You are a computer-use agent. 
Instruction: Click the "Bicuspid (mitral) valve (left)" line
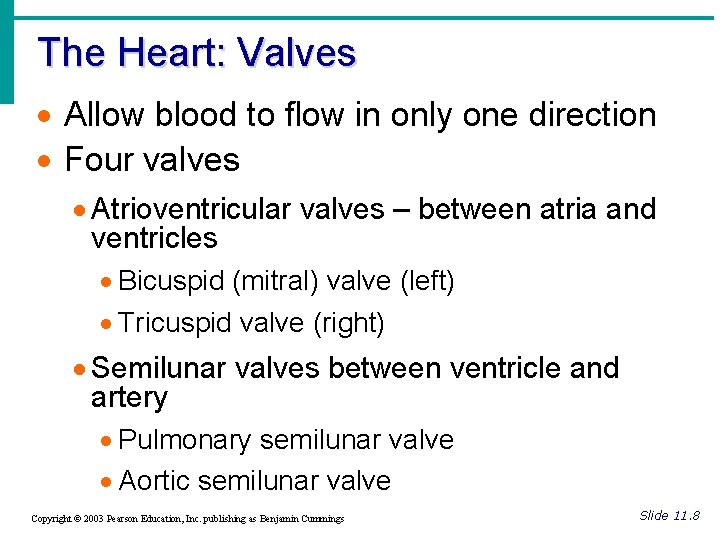[x=286, y=282]
